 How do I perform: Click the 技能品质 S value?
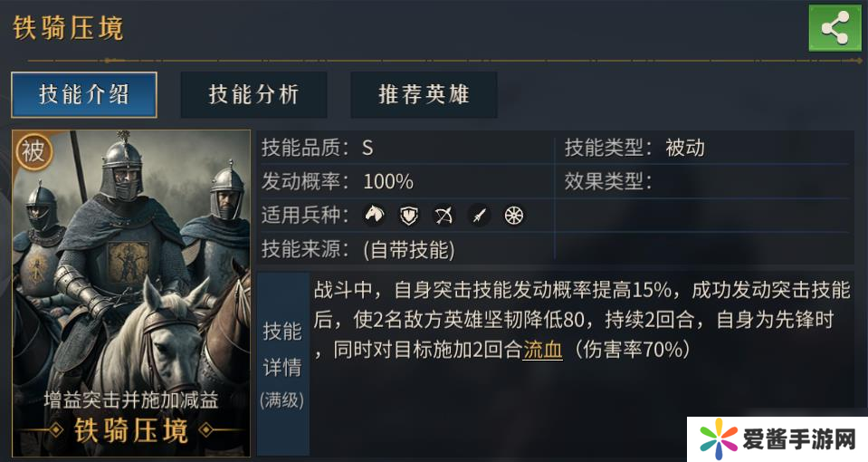[x=367, y=148]
